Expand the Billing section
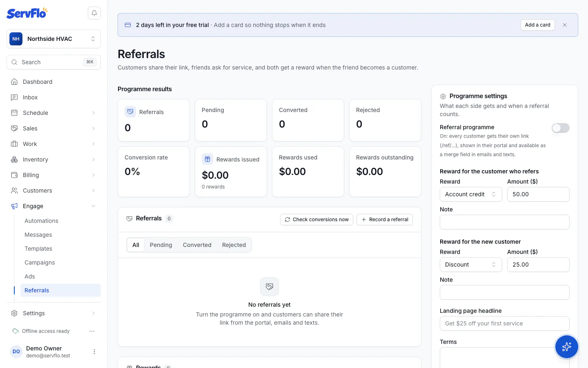588x368 pixels. pyautogui.click(x=53, y=175)
